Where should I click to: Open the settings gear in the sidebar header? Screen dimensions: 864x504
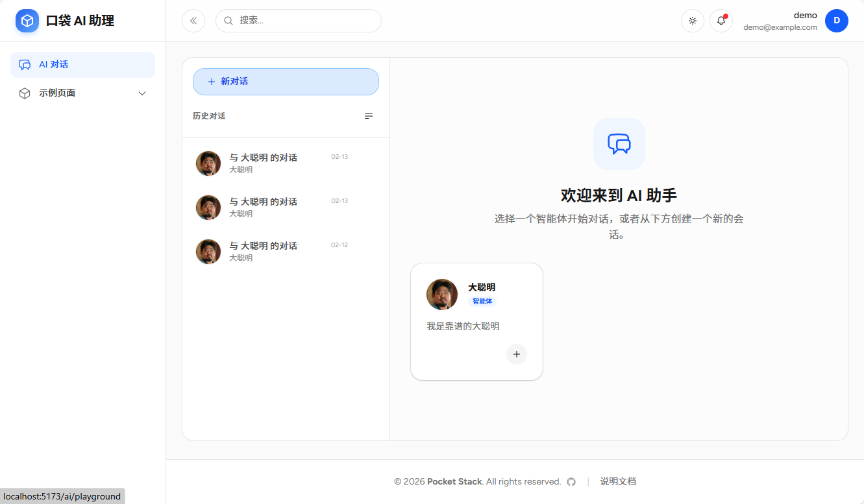click(x=692, y=20)
